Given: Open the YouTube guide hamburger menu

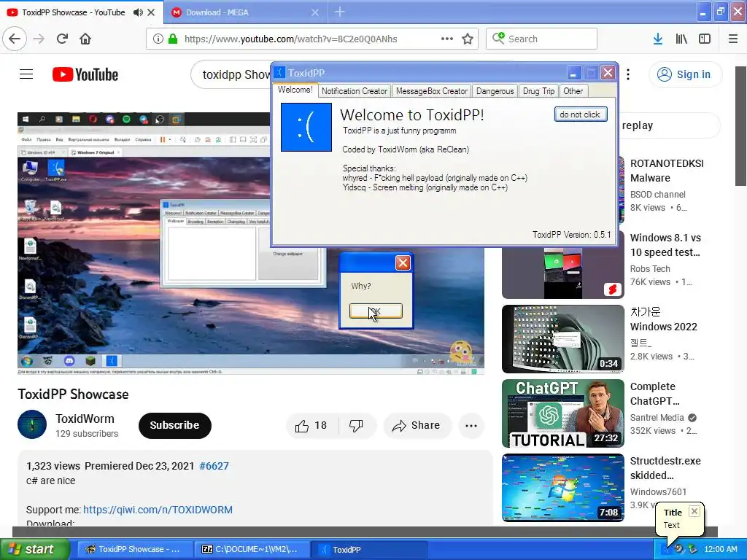Looking at the screenshot, I should [26, 74].
